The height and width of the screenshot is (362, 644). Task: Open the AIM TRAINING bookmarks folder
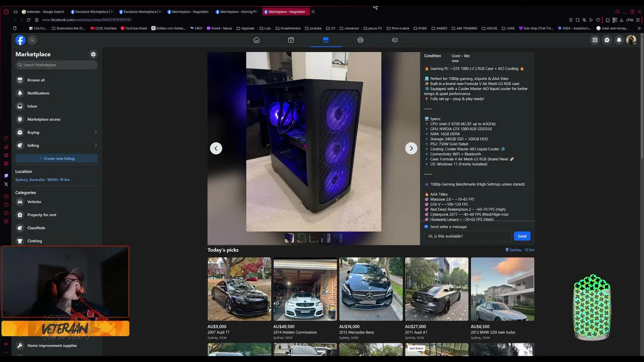[x=464, y=28]
